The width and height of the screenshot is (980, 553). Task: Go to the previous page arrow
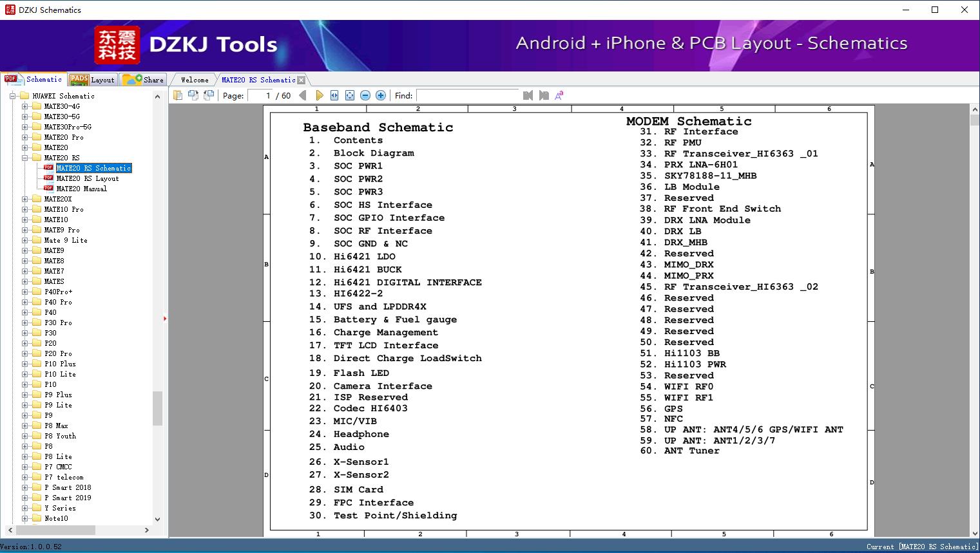pos(303,95)
